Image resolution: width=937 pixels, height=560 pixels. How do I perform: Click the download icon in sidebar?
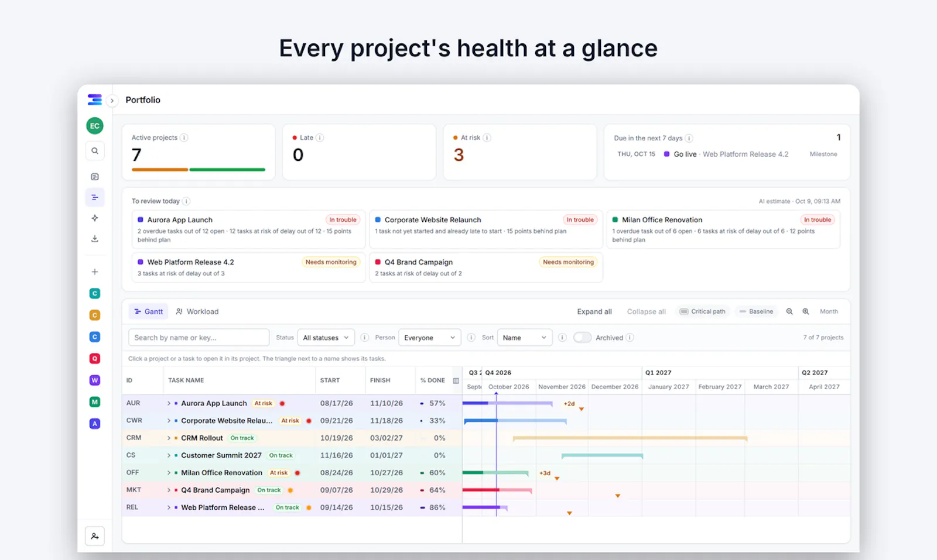(x=95, y=239)
